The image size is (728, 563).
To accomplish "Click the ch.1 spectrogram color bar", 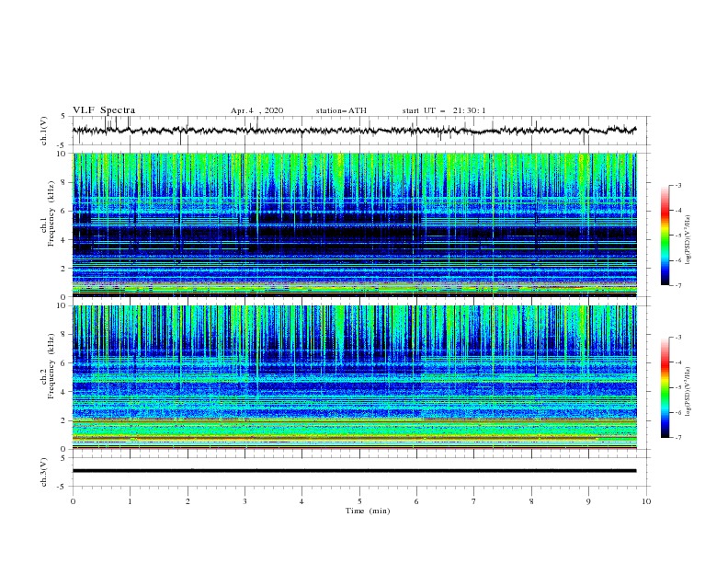I will (x=665, y=236).
